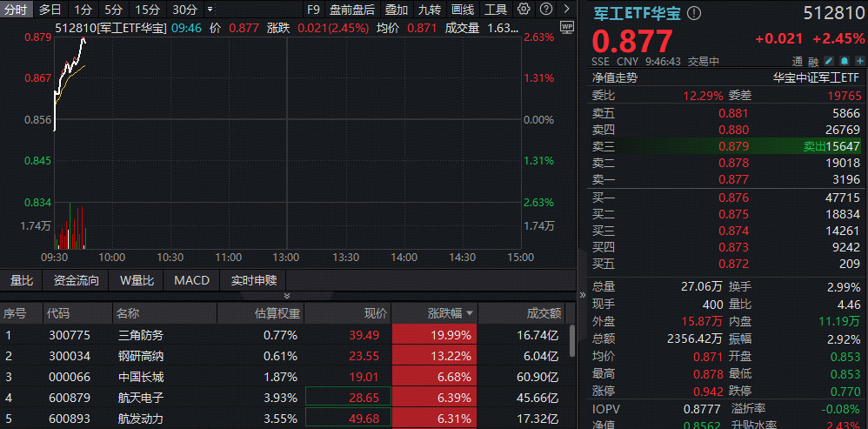Switch to the 多日 multi-day tab
The width and height of the screenshot is (868, 429).
50,10
